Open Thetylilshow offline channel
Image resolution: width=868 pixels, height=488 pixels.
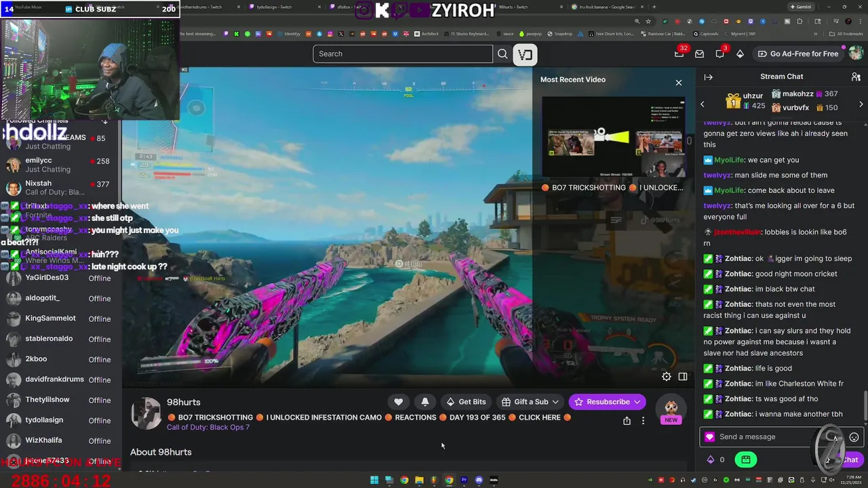[x=60, y=400]
